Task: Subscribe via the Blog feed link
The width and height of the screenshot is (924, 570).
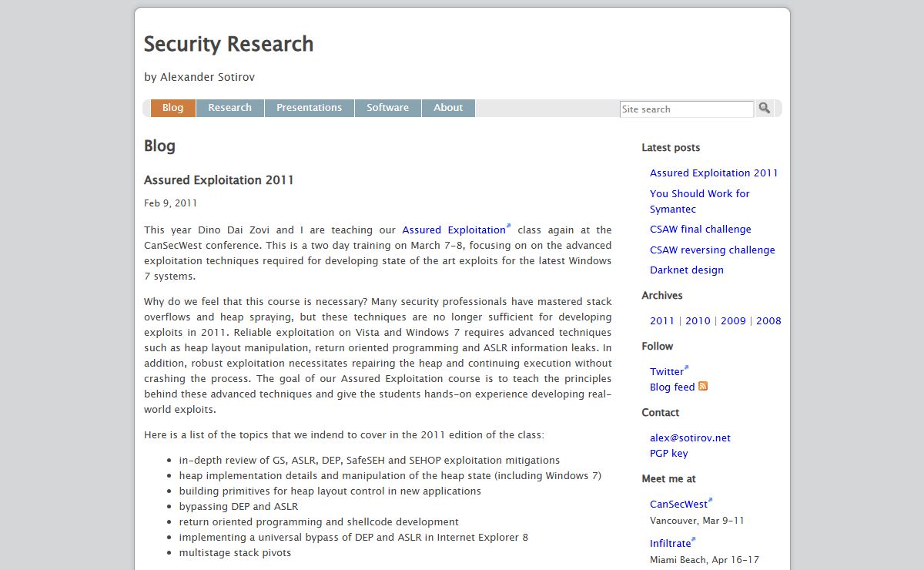Action: pos(672,387)
